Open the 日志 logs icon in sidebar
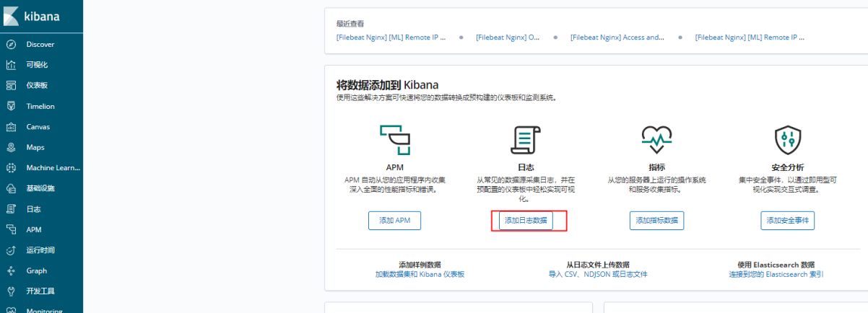The width and height of the screenshot is (868, 313). [x=11, y=209]
